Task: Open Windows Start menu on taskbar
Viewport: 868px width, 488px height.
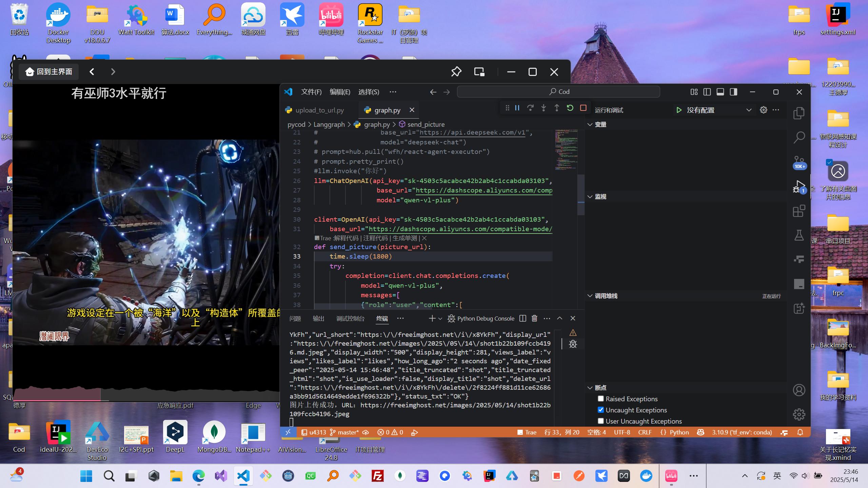Action: point(86,476)
